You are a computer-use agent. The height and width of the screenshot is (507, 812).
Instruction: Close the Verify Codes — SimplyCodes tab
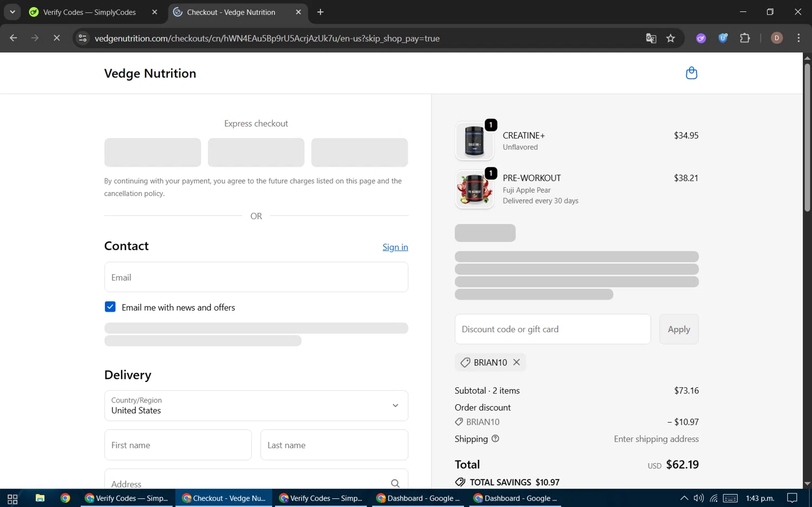(155, 12)
